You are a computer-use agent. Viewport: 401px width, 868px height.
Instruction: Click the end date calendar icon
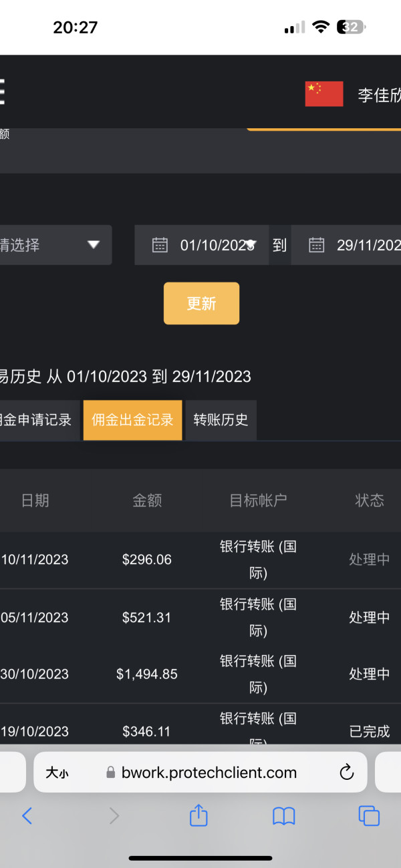pyautogui.click(x=317, y=245)
